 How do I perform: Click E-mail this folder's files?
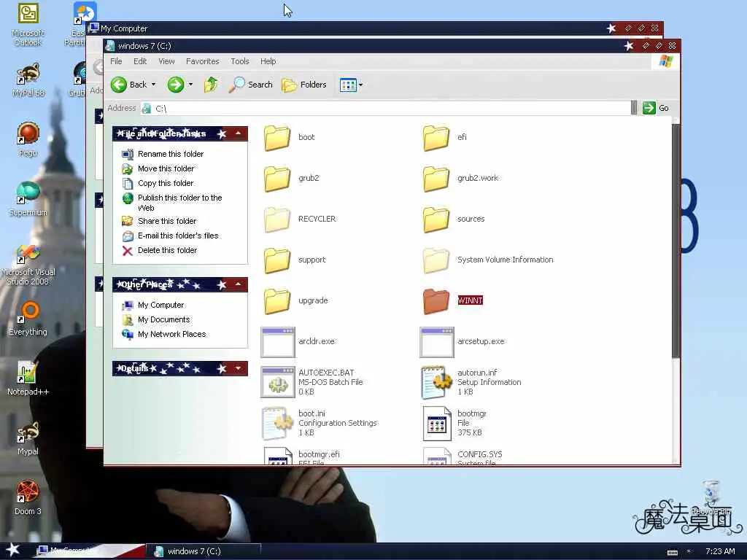[x=178, y=236]
